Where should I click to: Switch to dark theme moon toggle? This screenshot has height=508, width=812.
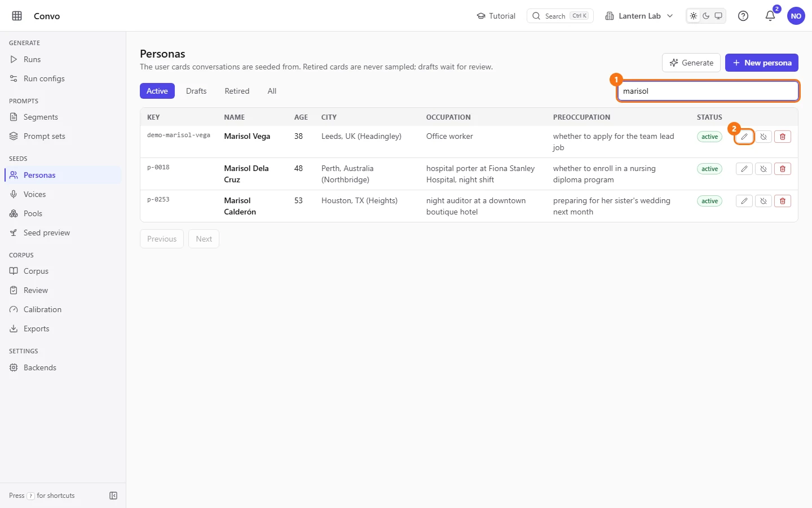pos(706,16)
